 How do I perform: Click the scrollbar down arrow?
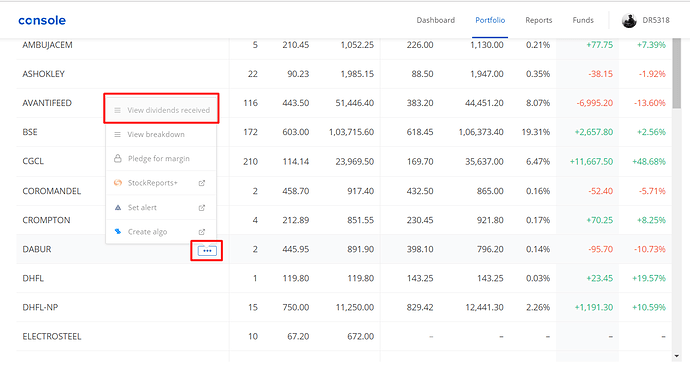[x=676, y=356]
